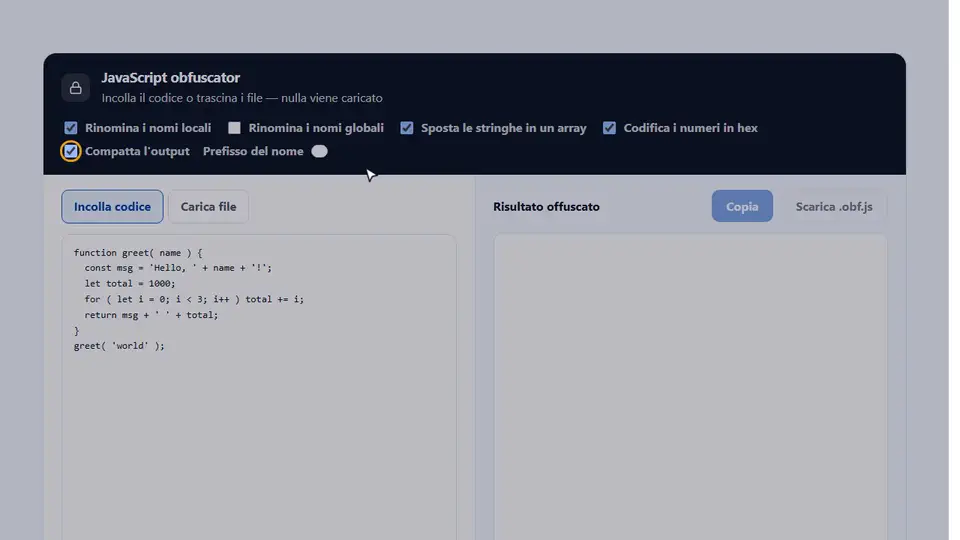Click the 'function greet( name ) {' code line
The width and height of the screenshot is (960, 540).
(138, 253)
